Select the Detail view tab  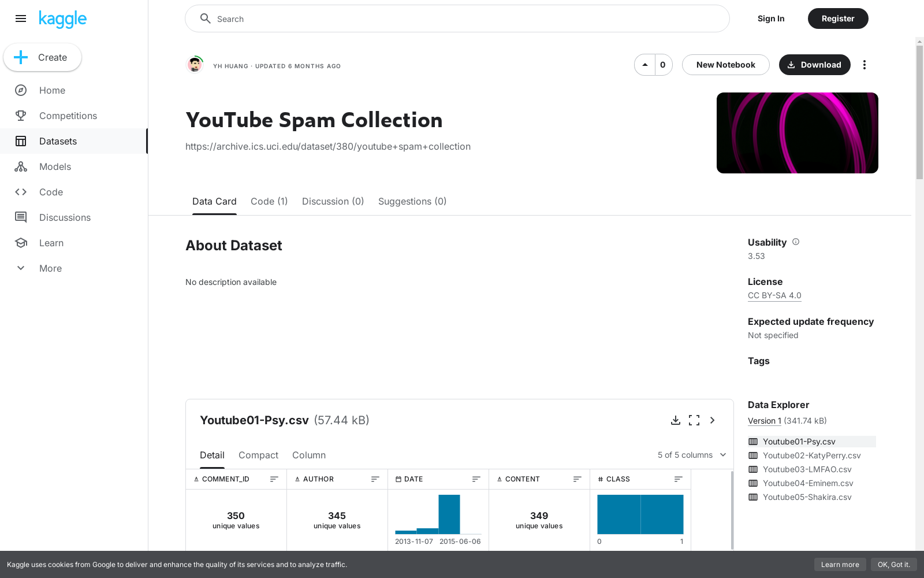click(x=212, y=455)
